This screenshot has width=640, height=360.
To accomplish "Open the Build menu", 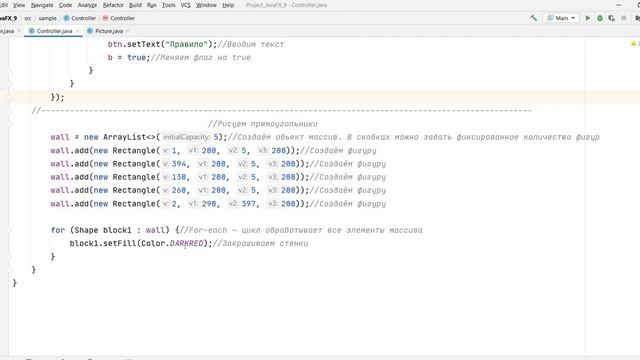I will point(135,5).
